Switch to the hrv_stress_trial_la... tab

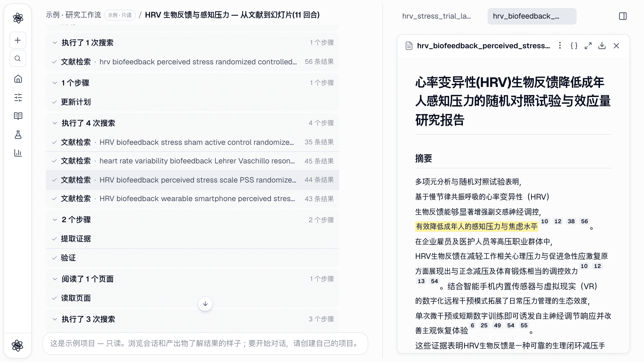[x=436, y=16]
